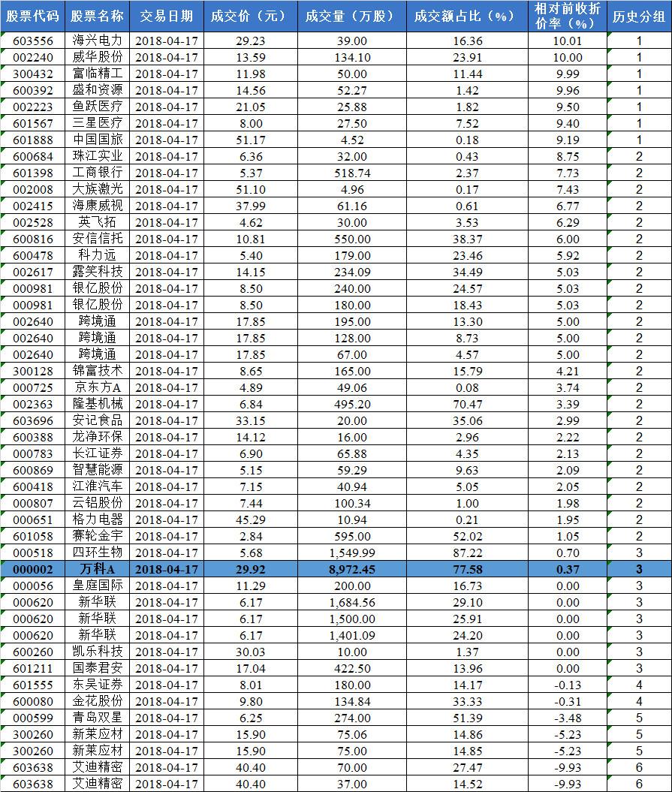Screen dimensions: 672x792
Task: Click the 中国国旅 row name cell
Action: [98, 140]
